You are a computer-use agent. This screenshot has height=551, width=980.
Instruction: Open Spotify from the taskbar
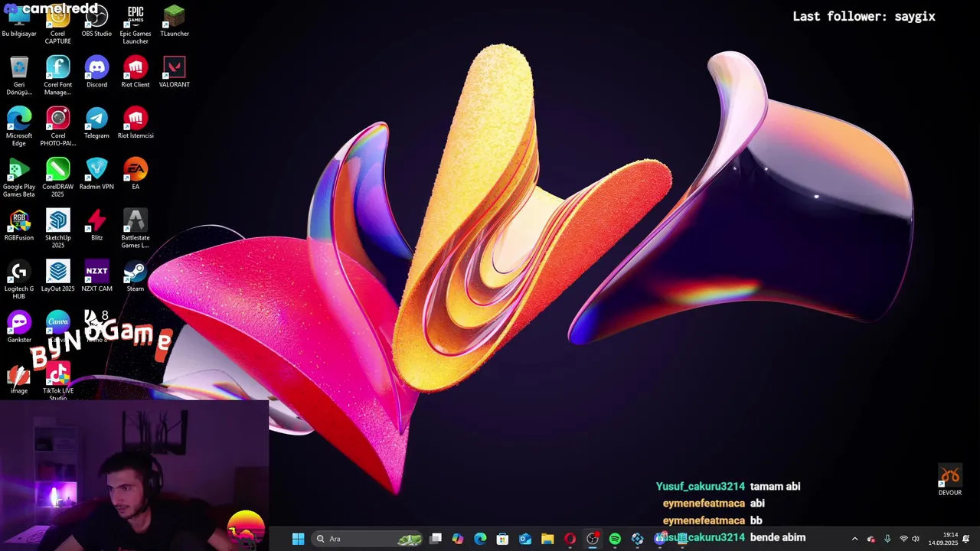pos(615,539)
